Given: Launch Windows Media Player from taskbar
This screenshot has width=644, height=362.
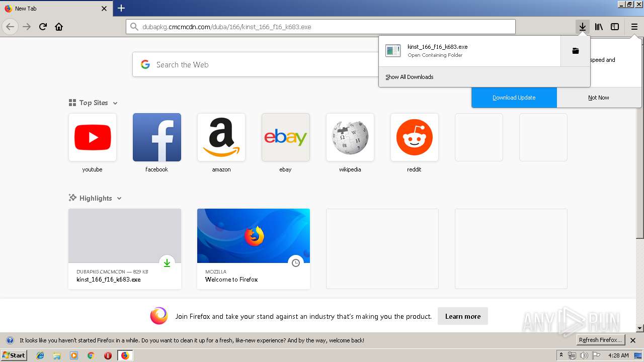Looking at the screenshot, I should tap(74, 355).
